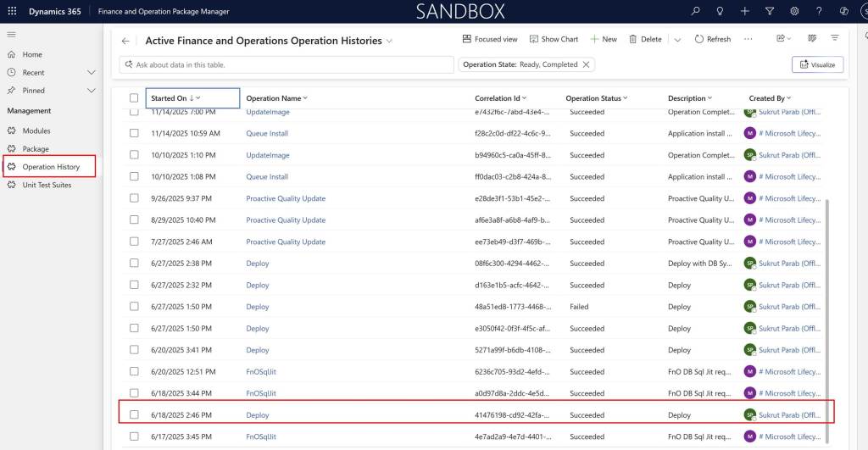The height and width of the screenshot is (450, 868).
Task: Click the search magnifier in the top bar
Action: click(696, 11)
